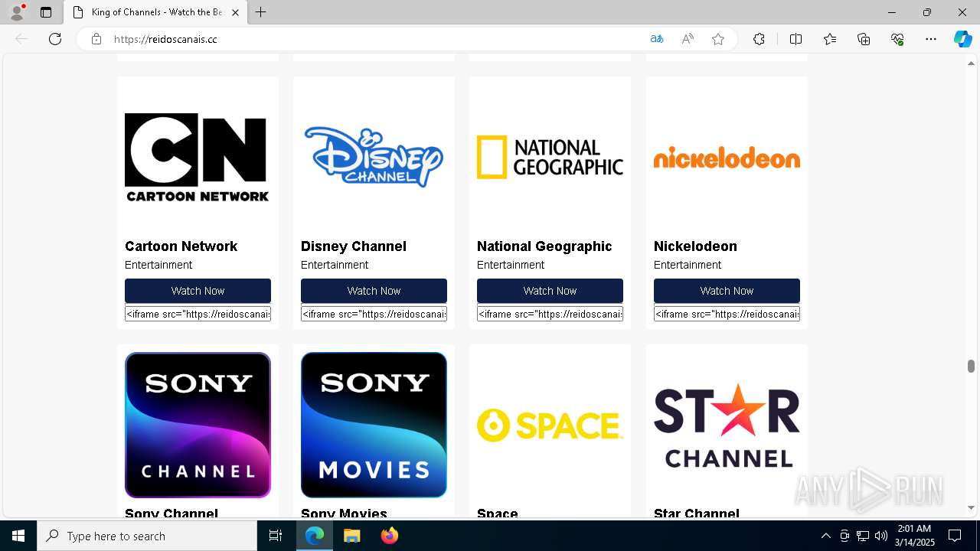Screen dimensions: 980x551
Task: Watch Now button for Disney Channel
Action: pyautogui.click(x=374, y=291)
